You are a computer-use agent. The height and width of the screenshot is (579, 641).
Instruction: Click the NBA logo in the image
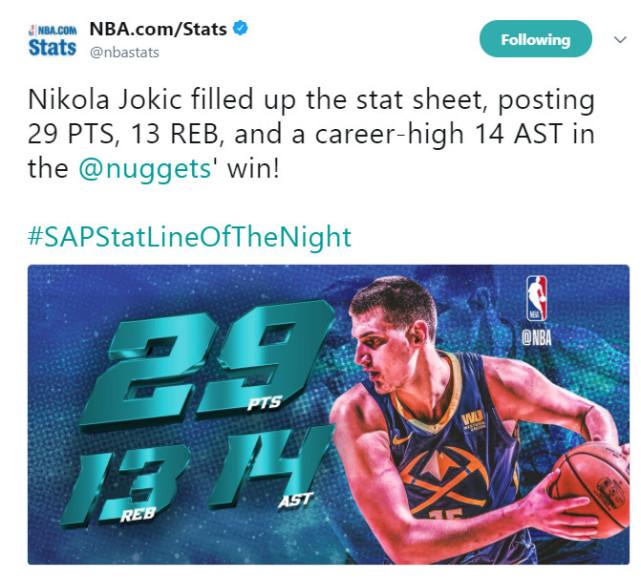pos(537,298)
